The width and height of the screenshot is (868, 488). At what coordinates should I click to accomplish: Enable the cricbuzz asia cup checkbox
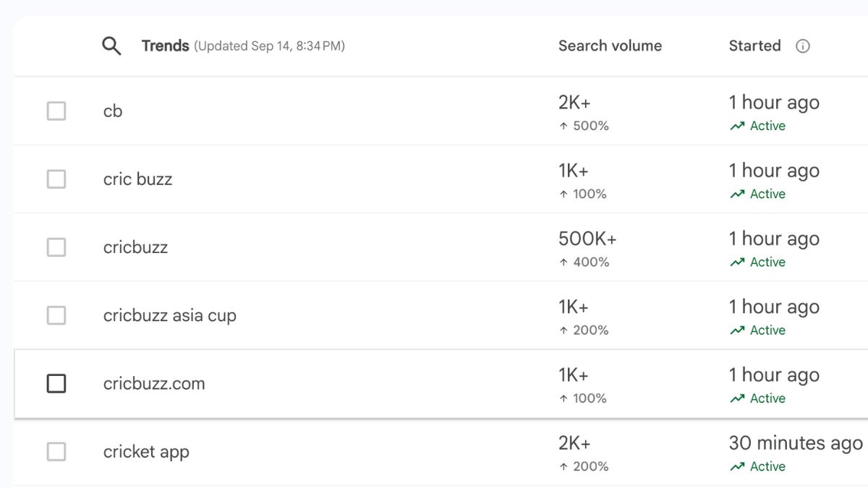56,315
